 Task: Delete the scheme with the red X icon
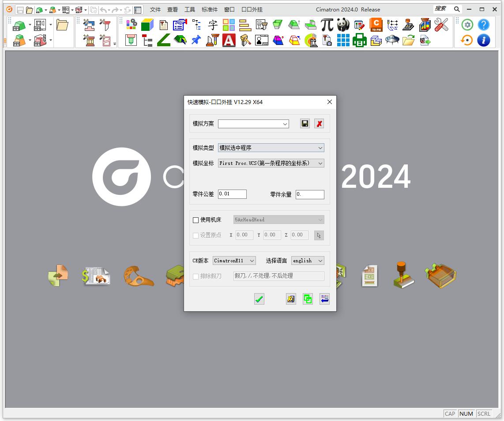pos(319,123)
